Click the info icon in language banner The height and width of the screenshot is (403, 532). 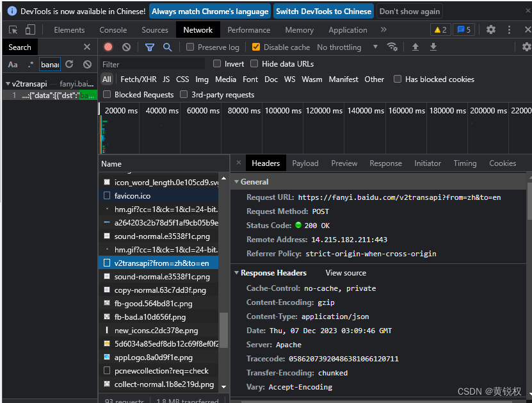pos(12,11)
